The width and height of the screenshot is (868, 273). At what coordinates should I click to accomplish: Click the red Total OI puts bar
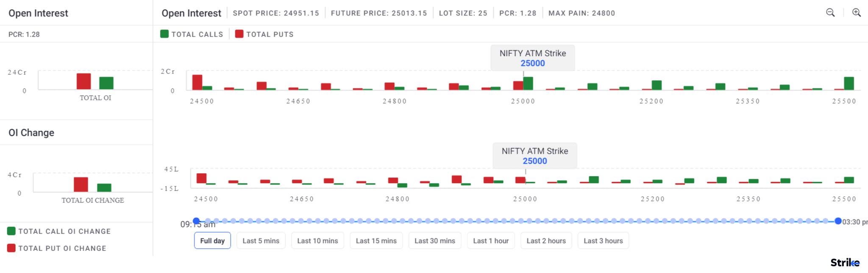[83, 81]
